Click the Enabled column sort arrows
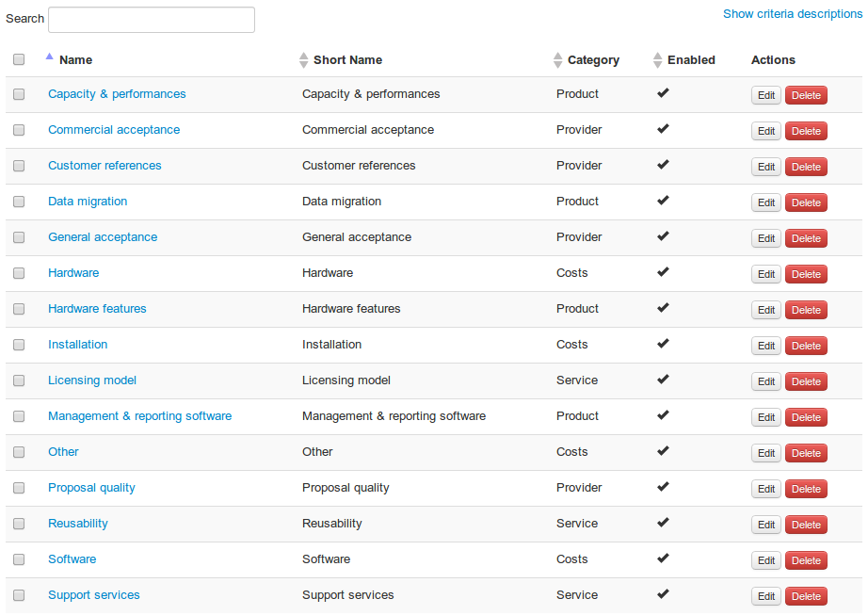This screenshot has width=868, height=615. point(657,60)
